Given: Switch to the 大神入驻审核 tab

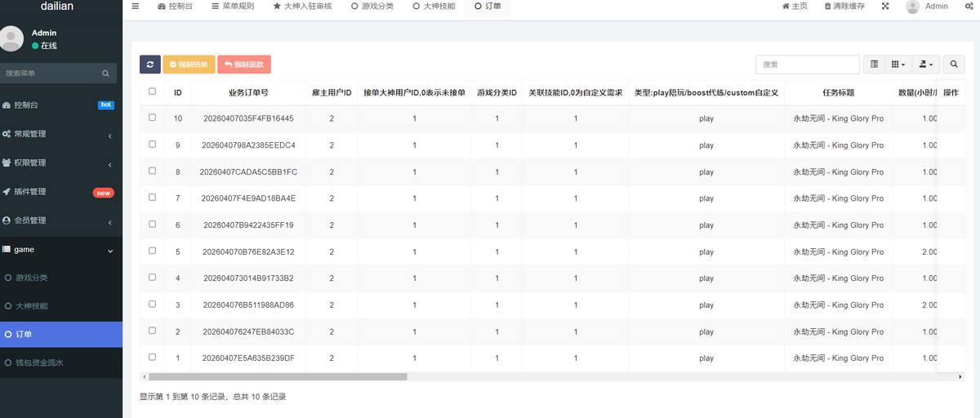Looking at the screenshot, I should (x=302, y=6).
